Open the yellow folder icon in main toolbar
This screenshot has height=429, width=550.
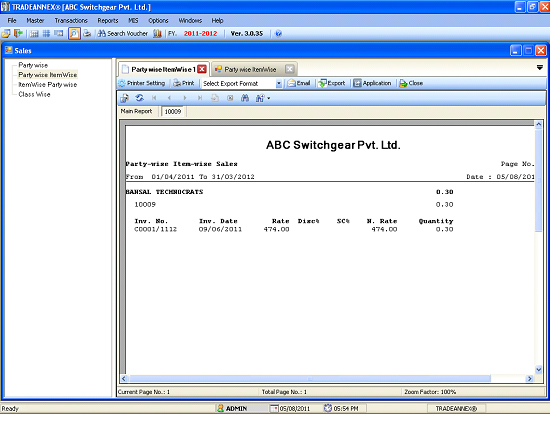[6, 34]
